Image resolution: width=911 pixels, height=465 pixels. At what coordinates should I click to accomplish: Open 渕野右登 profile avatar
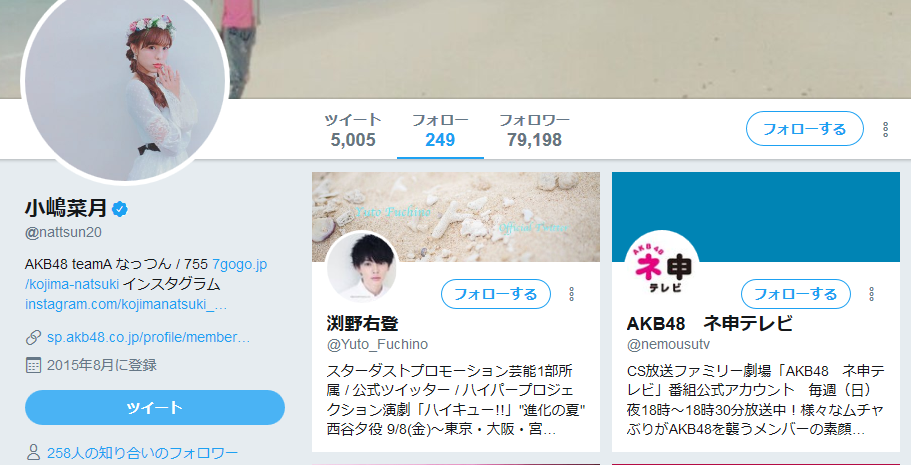click(x=362, y=267)
